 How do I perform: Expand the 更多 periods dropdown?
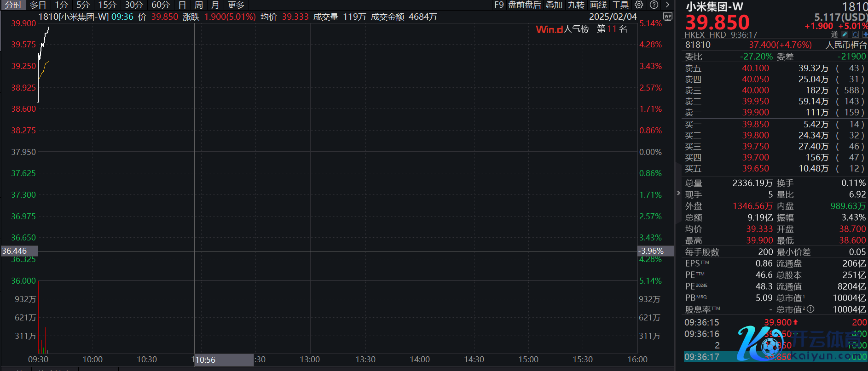pyautogui.click(x=236, y=5)
